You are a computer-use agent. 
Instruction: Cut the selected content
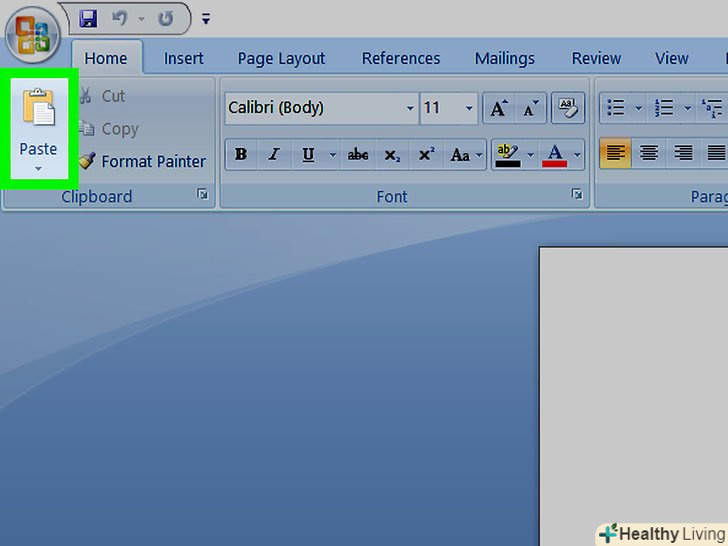tap(103, 96)
